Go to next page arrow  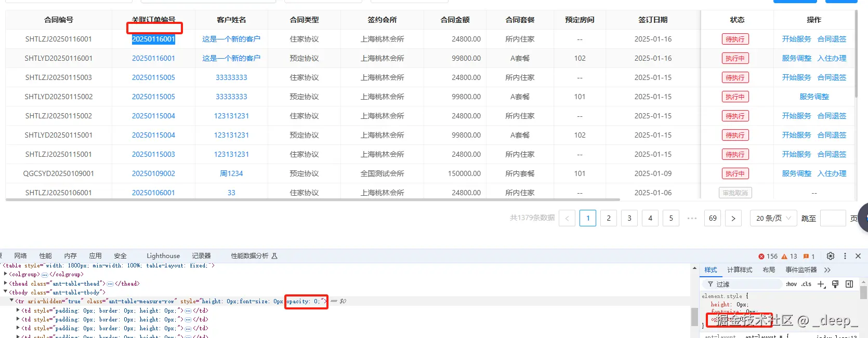point(733,218)
